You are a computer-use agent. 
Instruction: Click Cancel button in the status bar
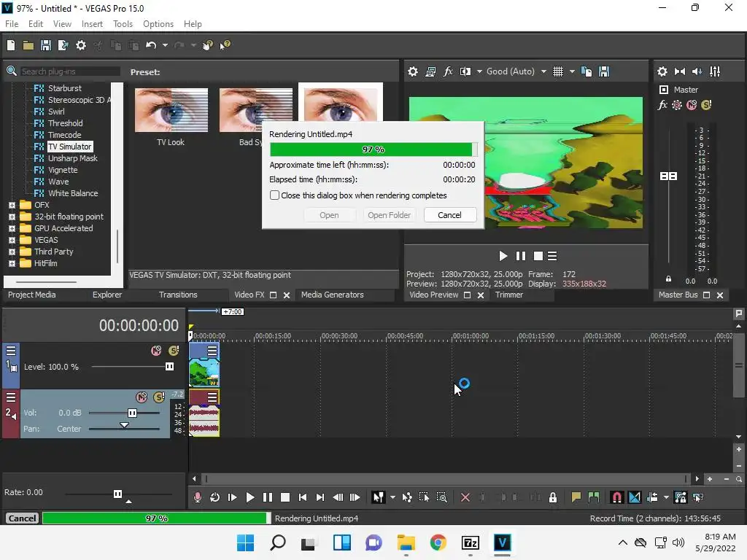(22, 518)
